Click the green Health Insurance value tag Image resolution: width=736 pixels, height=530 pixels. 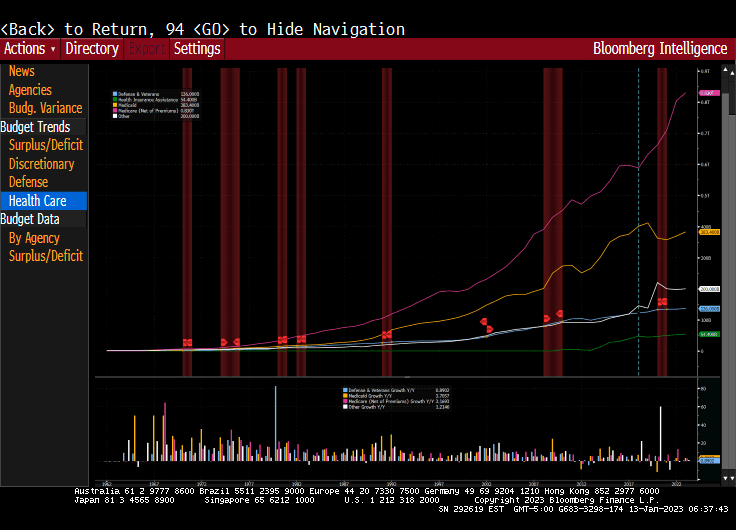[x=709, y=335]
